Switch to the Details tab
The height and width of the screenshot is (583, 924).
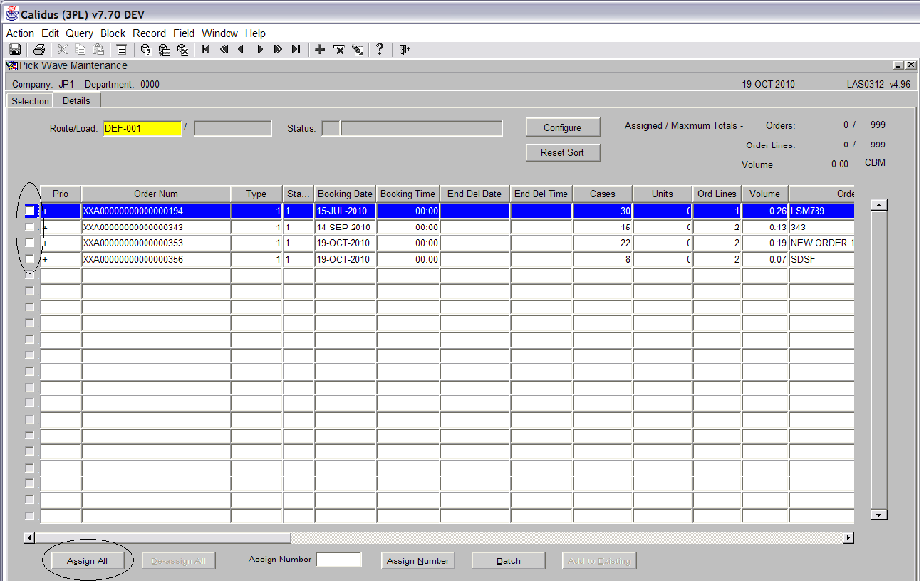pyautogui.click(x=76, y=100)
